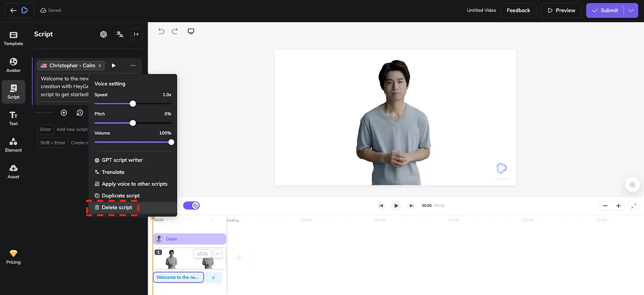Click the script history clock icon

point(80,113)
